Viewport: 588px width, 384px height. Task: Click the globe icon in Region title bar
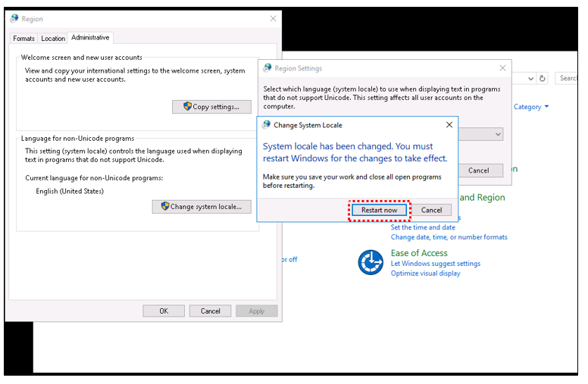coord(14,18)
